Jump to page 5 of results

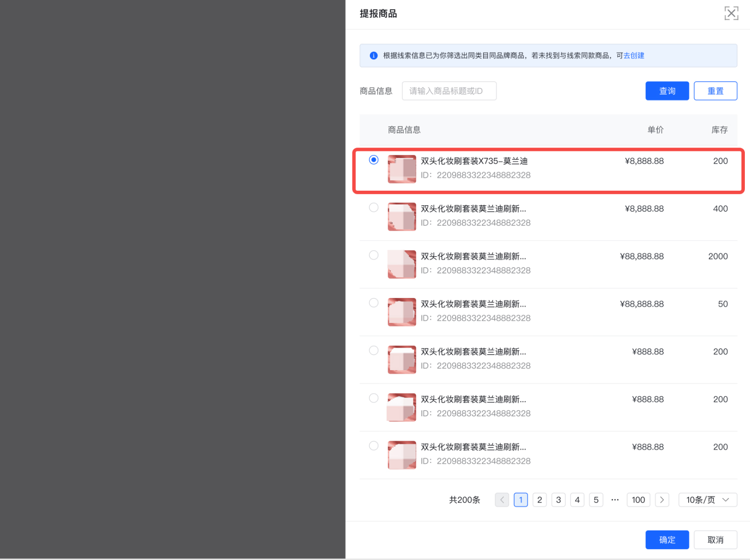[596, 500]
